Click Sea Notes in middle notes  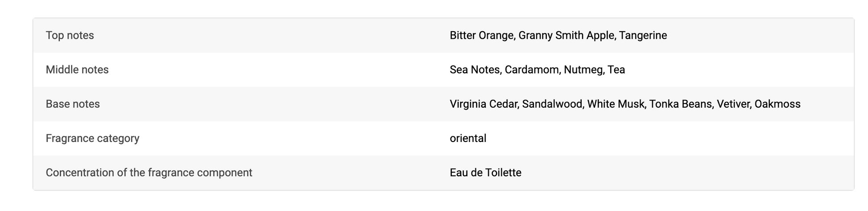point(474,70)
